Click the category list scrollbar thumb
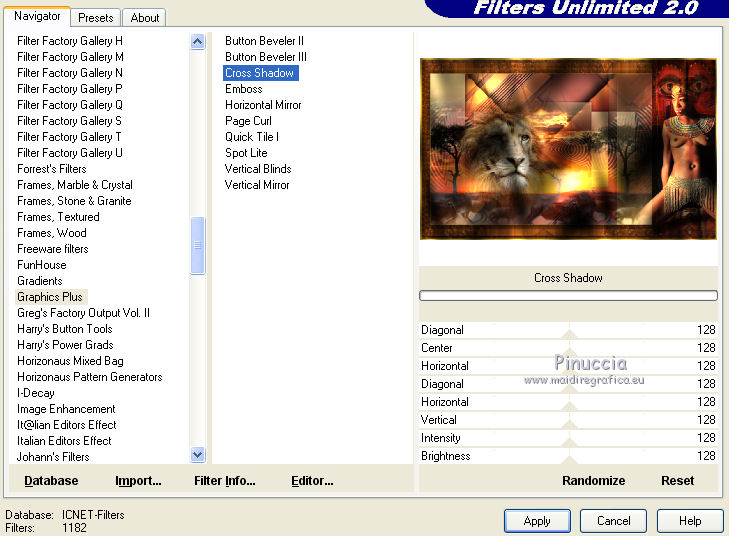This screenshot has width=729, height=536. point(198,245)
